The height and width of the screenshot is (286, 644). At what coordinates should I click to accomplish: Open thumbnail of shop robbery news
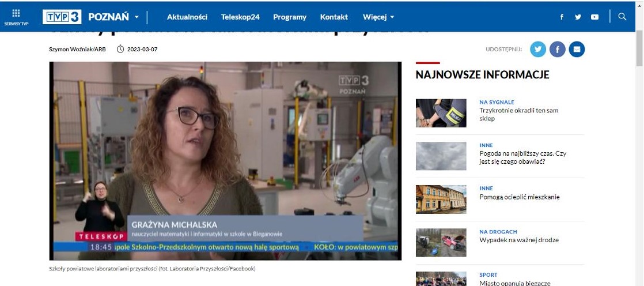pos(441,113)
